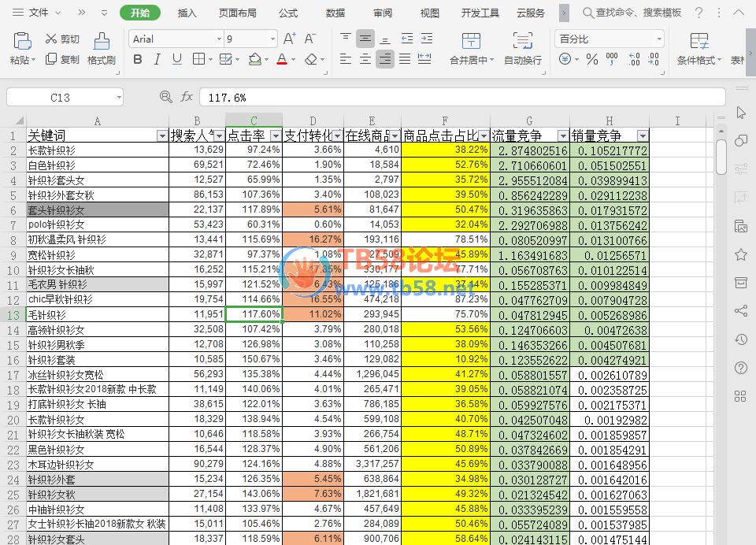
Task: Click the increase font size icon
Action: tap(289, 39)
